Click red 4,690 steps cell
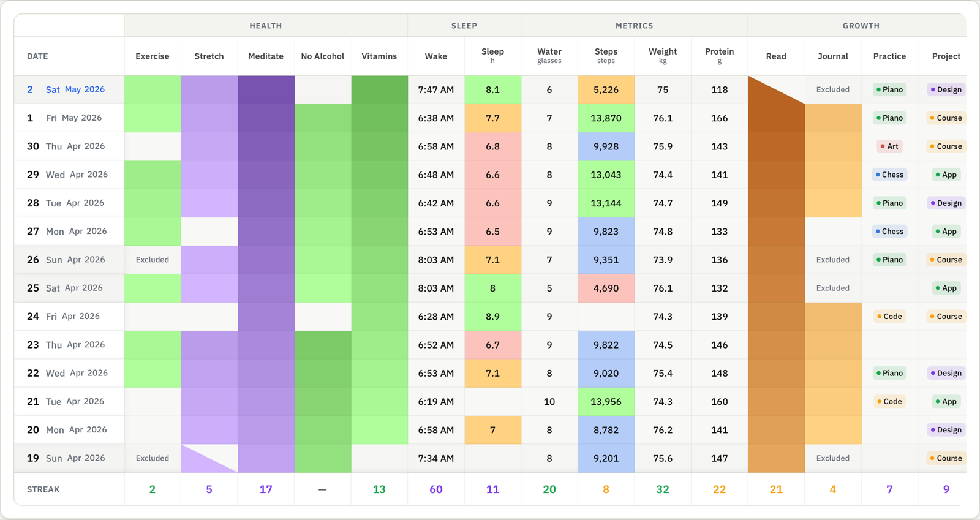This screenshot has width=980, height=520. 606,288
